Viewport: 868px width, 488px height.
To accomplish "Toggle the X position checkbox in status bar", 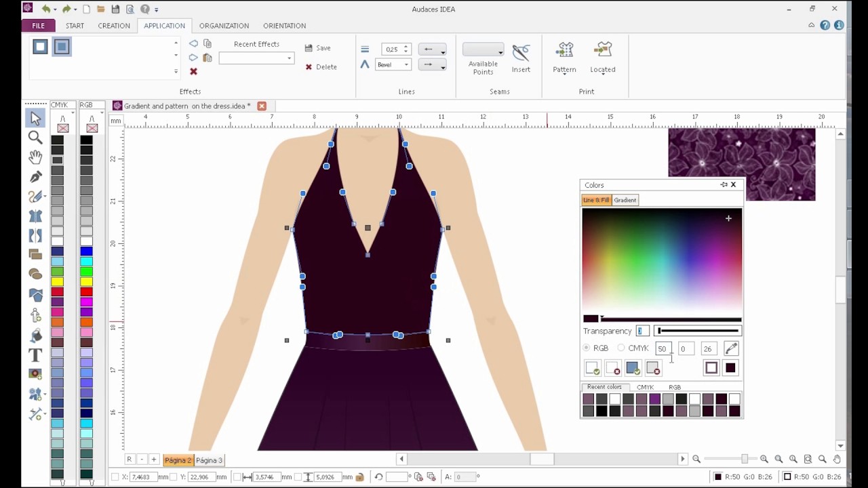I will [x=115, y=477].
